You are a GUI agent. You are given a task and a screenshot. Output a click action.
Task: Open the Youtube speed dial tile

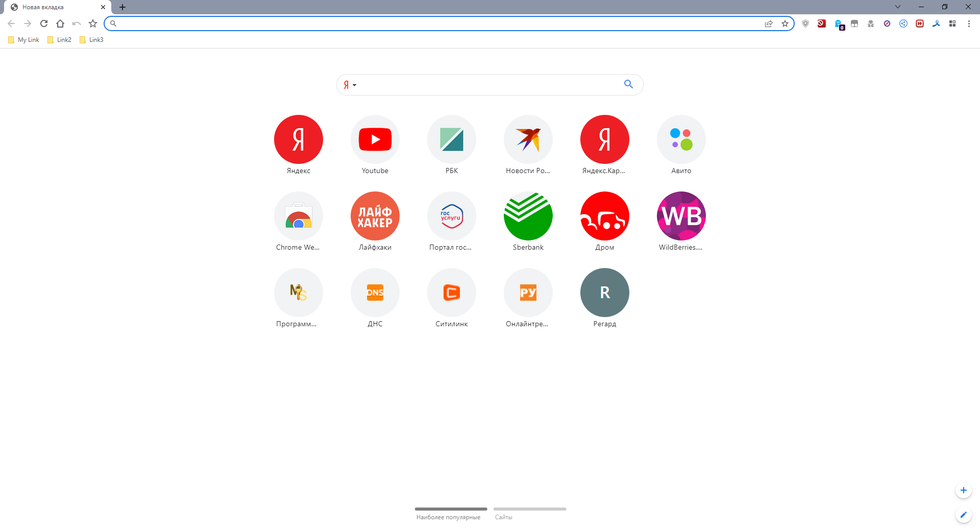[375, 139]
